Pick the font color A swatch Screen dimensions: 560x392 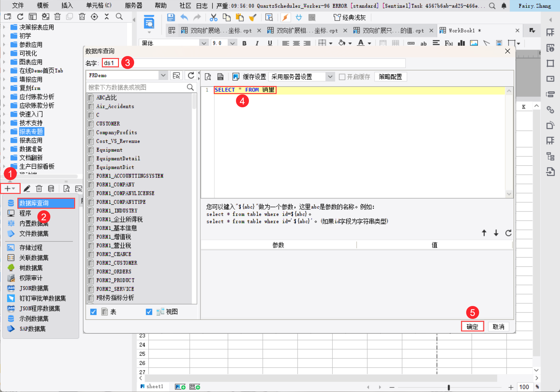coord(361,43)
